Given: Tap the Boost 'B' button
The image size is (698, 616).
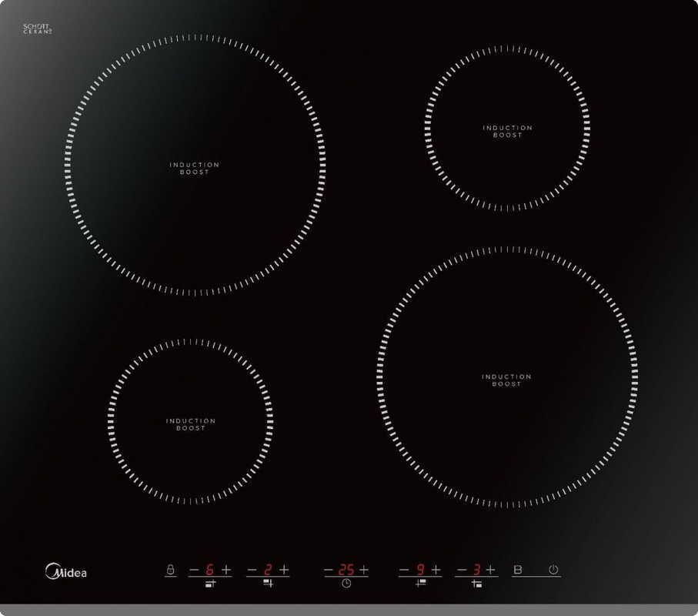Looking at the screenshot, I should click(518, 570).
